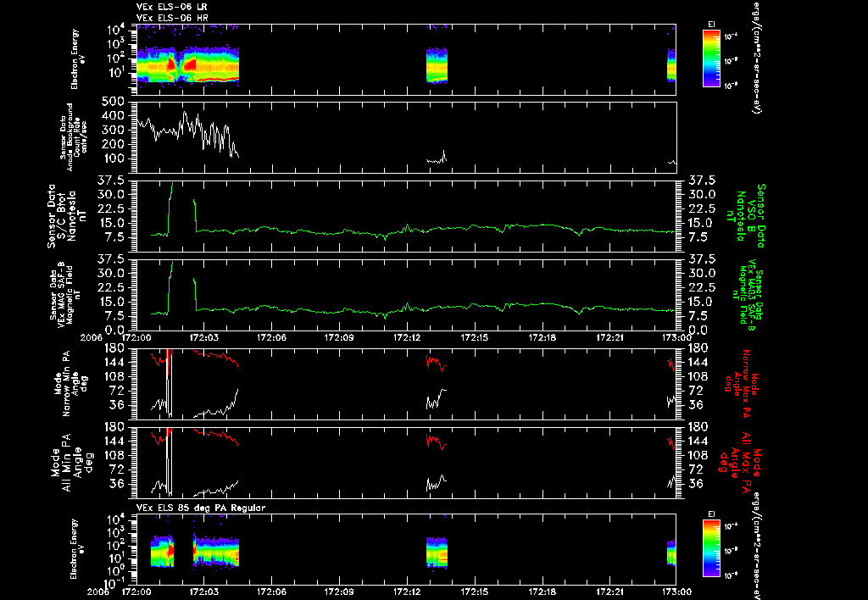868x600 pixels.
Task: Click "172:21" on the bottom time axis
Action: click(x=610, y=592)
